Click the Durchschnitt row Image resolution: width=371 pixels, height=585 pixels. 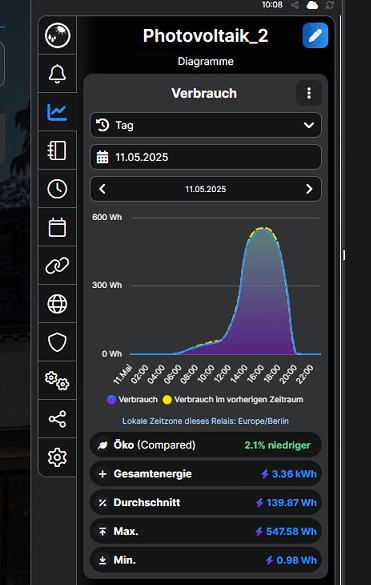pyautogui.click(x=206, y=503)
